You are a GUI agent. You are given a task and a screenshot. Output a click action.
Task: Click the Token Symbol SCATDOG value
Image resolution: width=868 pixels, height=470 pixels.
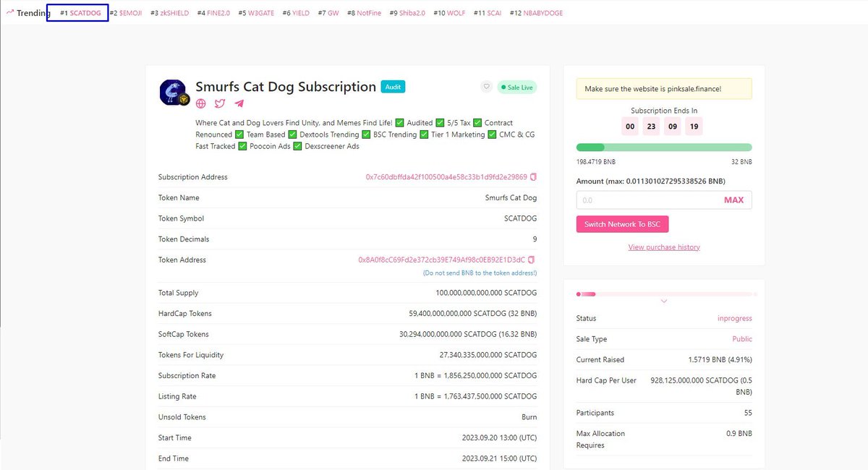click(521, 218)
